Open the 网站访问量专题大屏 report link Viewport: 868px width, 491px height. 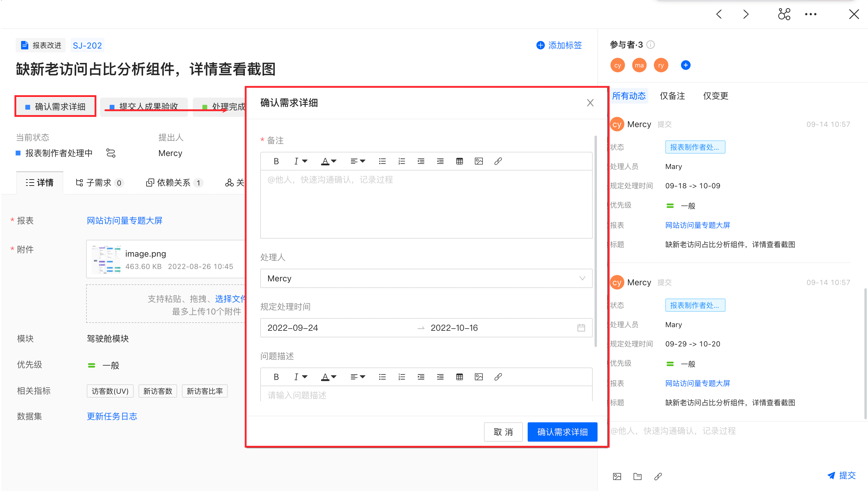coord(124,220)
